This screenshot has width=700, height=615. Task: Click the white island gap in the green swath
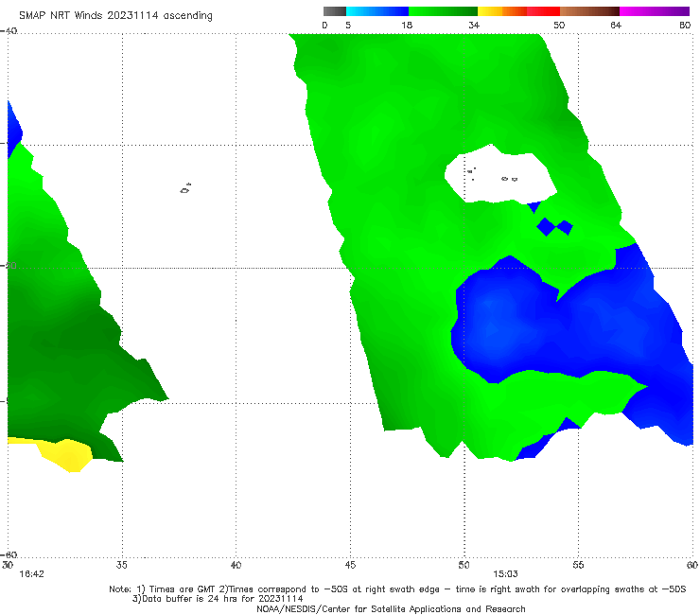(x=500, y=175)
